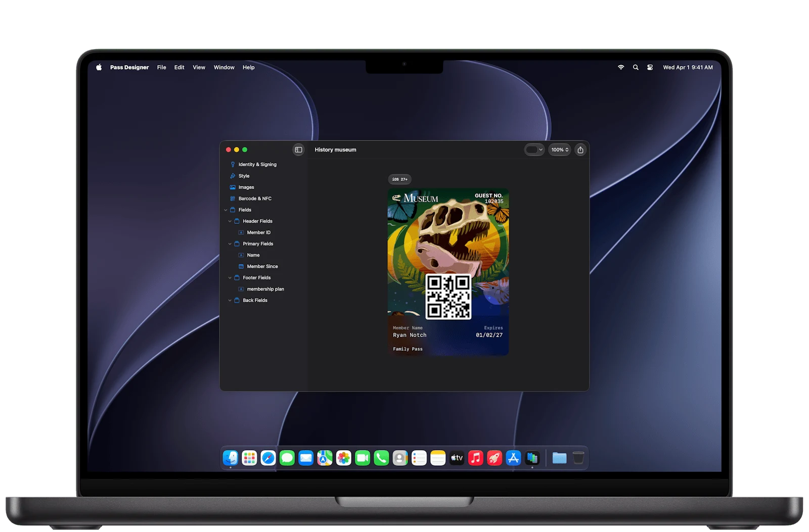The width and height of the screenshot is (809, 532).
Task: Open the Help menu
Action: [x=248, y=67]
